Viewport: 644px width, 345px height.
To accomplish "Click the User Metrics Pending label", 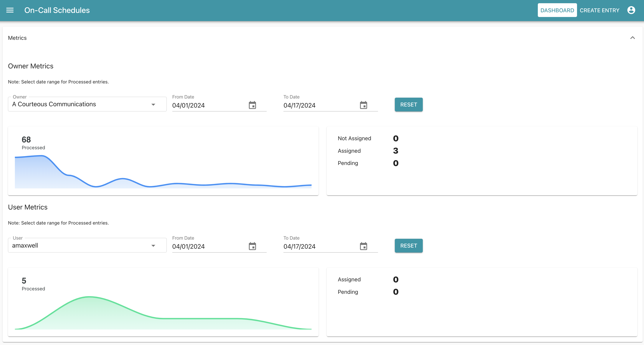I will [348, 292].
